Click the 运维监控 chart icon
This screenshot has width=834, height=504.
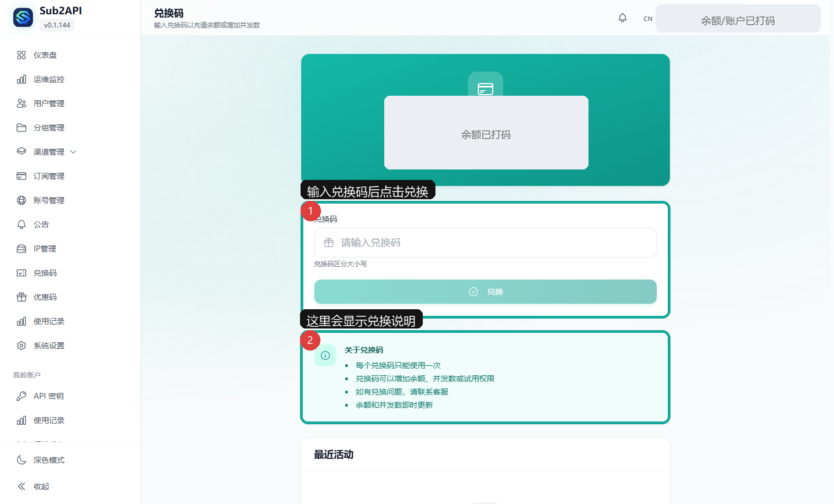21,79
